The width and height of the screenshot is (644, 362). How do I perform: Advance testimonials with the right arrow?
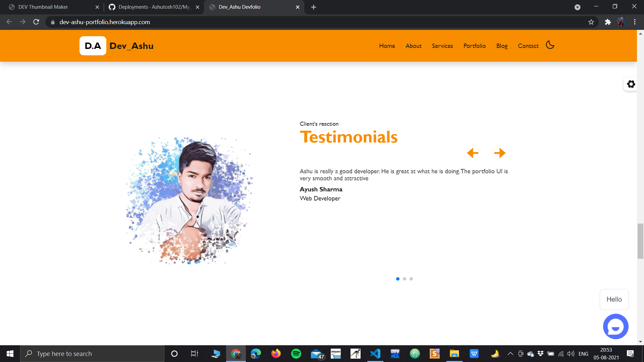click(x=500, y=153)
